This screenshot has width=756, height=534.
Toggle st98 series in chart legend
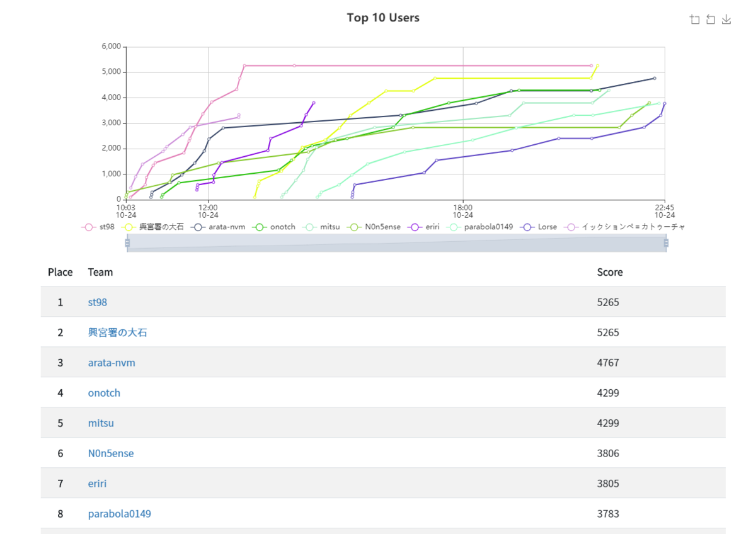(98, 227)
